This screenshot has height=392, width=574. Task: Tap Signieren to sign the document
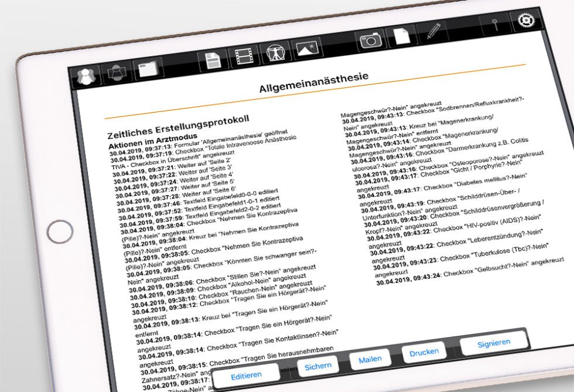pyautogui.click(x=494, y=343)
